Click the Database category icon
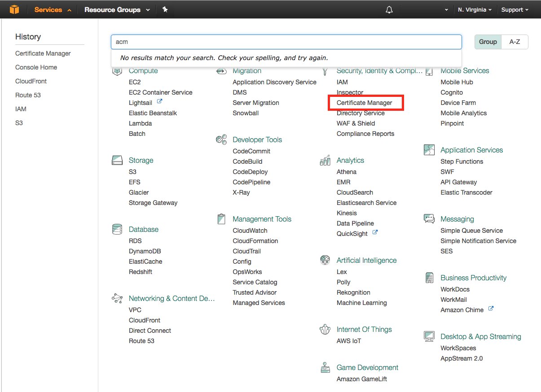Screen dimensions: 541x392 (x=117, y=229)
